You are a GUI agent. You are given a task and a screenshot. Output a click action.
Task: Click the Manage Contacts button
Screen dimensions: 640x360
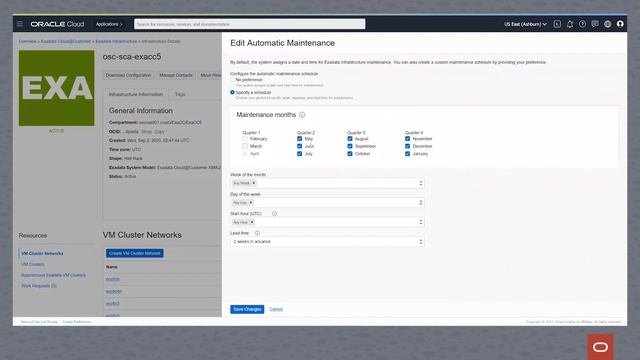click(x=176, y=76)
